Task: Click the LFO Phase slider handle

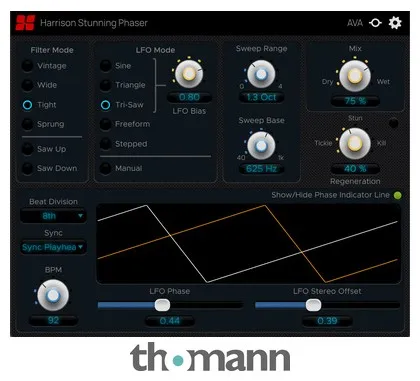Action: pyautogui.click(x=162, y=305)
